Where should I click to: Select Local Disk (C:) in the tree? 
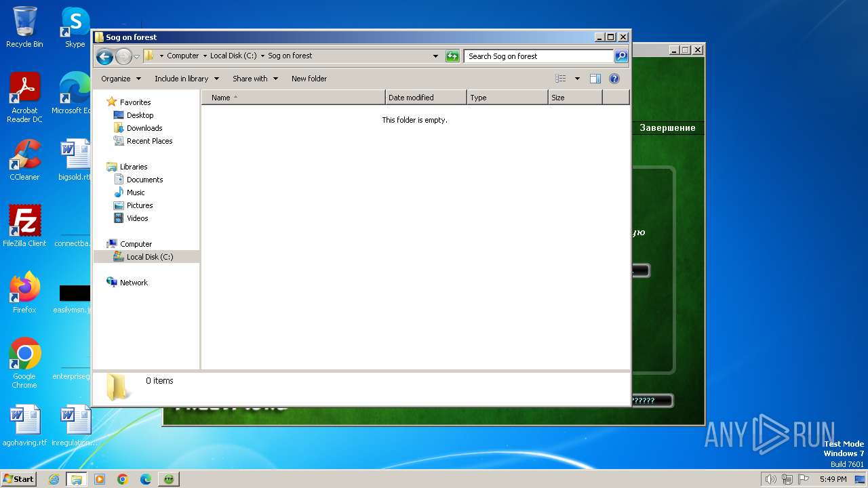pos(149,257)
